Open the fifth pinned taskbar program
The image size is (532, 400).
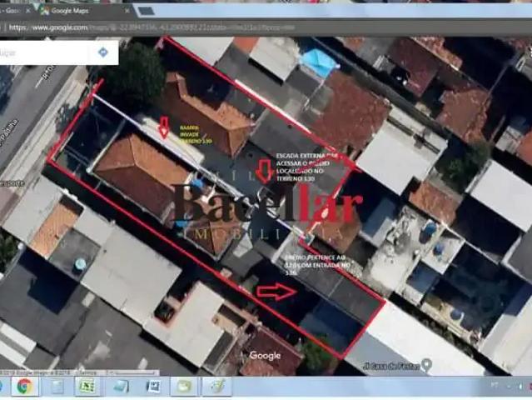(153, 387)
